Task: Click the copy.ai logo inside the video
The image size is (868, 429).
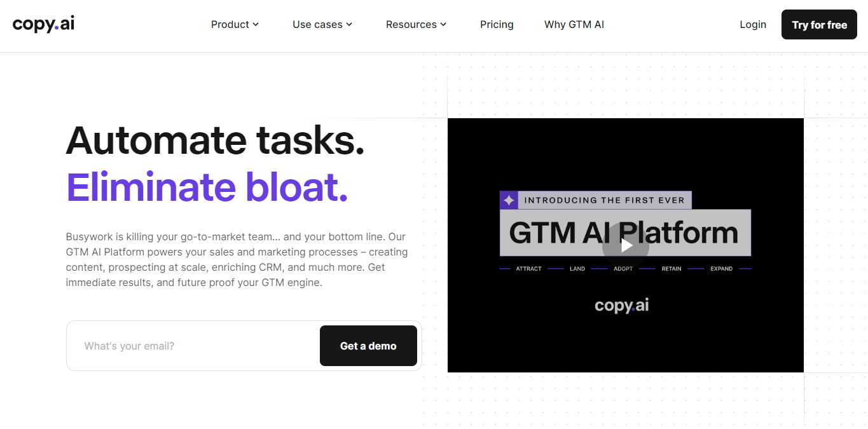Action: pyautogui.click(x=622, y=305)
